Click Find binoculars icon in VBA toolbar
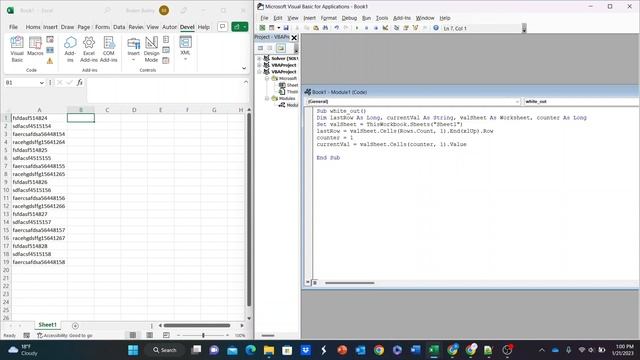The height and width of the screenshot is (360, 640). [325, 28]
